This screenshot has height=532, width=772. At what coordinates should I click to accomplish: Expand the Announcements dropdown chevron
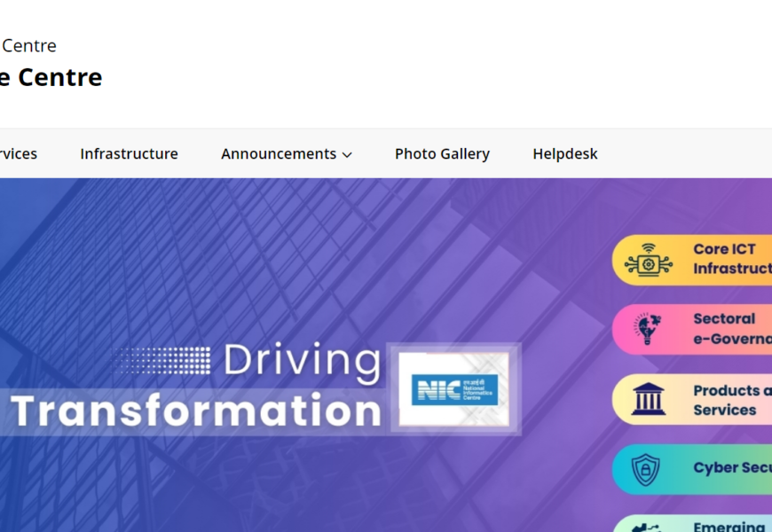point(347,154)
